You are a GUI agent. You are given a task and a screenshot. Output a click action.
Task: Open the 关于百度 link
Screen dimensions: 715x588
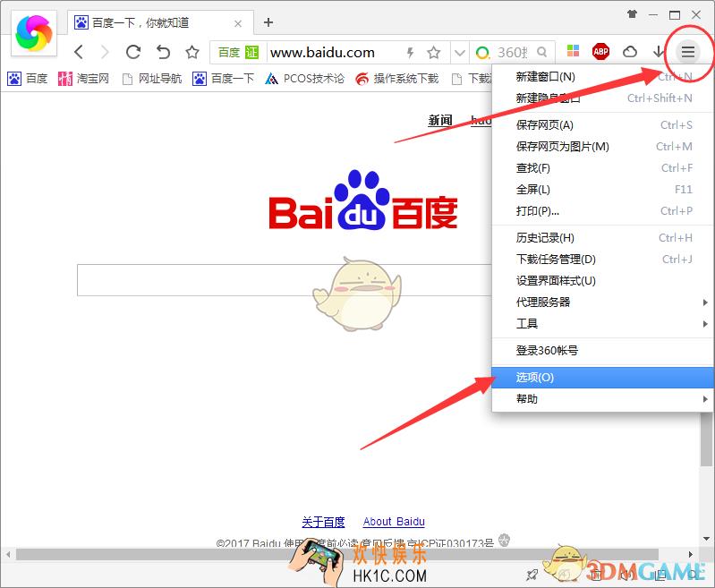(x=323, y=522)
